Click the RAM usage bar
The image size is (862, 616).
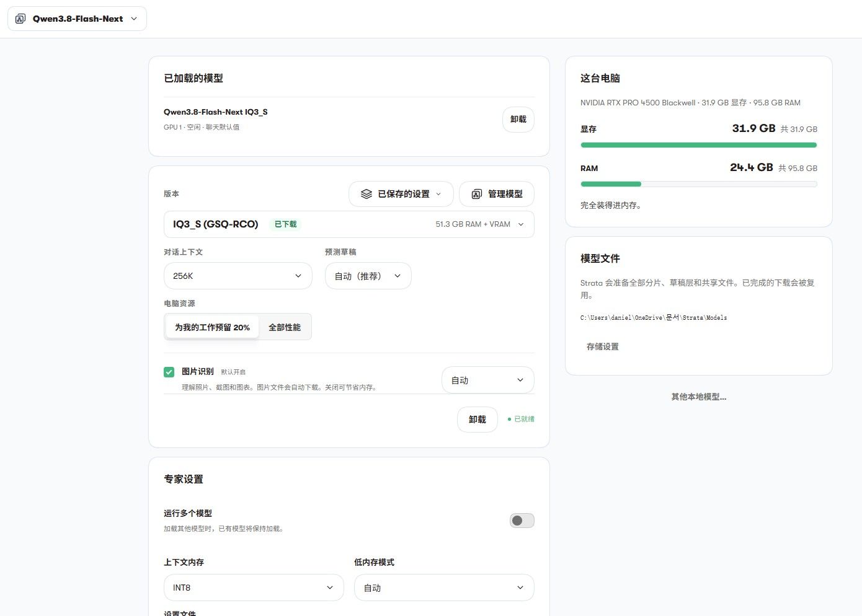pos(698,184)
